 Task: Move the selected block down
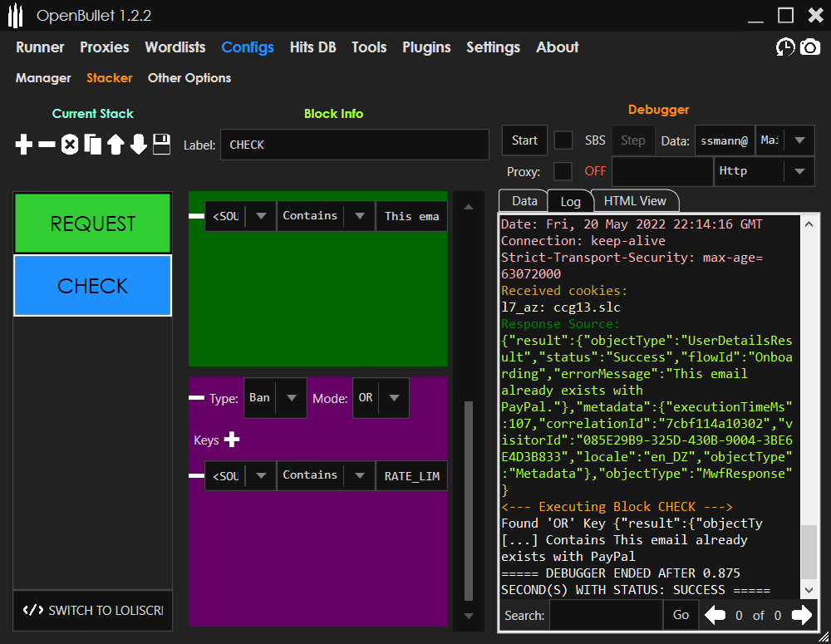(x=138, y=144)
